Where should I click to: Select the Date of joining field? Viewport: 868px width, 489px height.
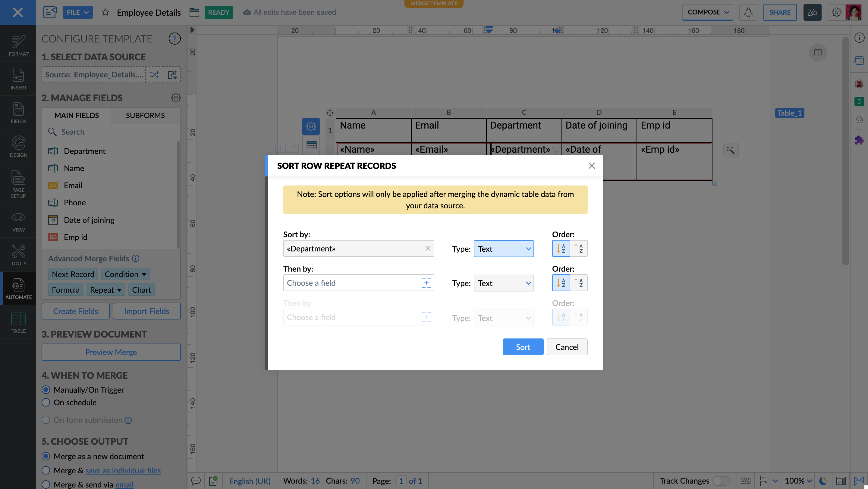109,220
